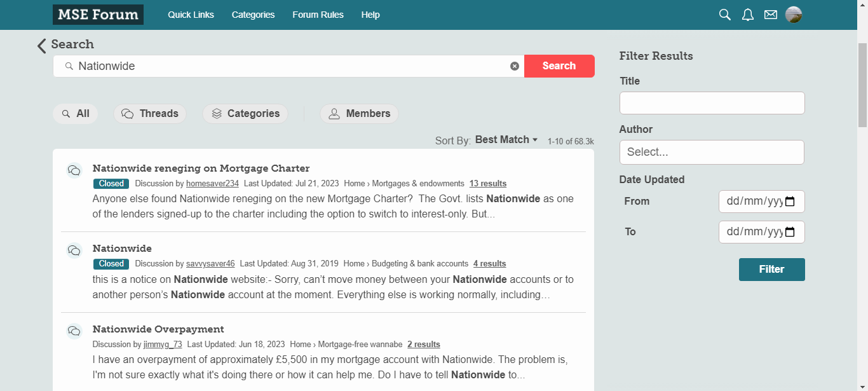Open the '2 results' link
The width and height of the screenshot is (868, 391).
click(x=424, y=345)
